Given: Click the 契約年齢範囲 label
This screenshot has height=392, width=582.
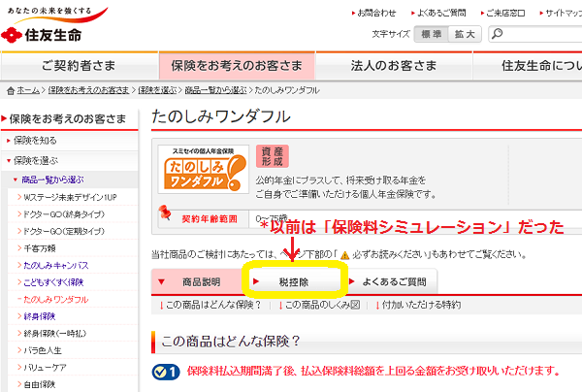Looking at the screenshot, I should point(210,219).
